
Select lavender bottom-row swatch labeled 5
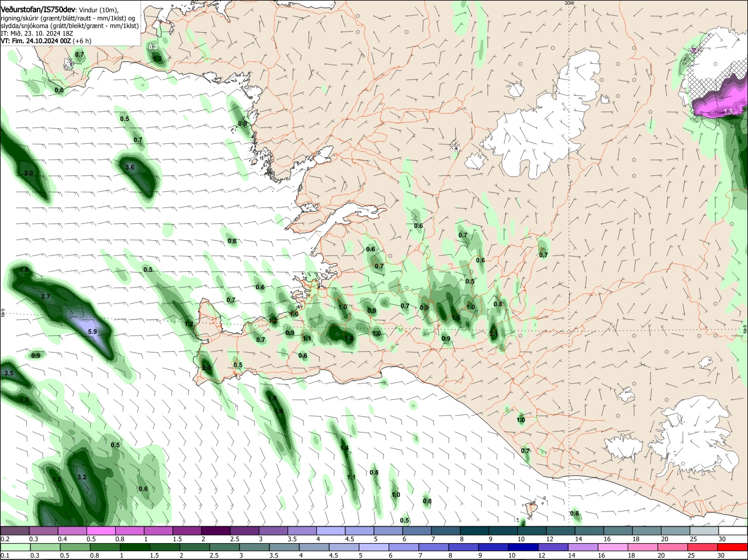[375, 547]
